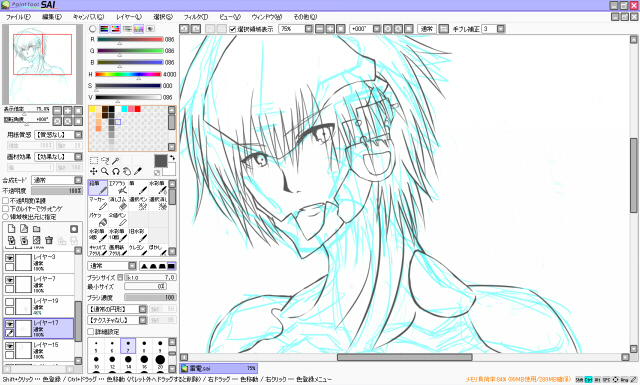Adjust the layer opacity (不透明度) slider
The image size is (640, 385).
[57, 191]
